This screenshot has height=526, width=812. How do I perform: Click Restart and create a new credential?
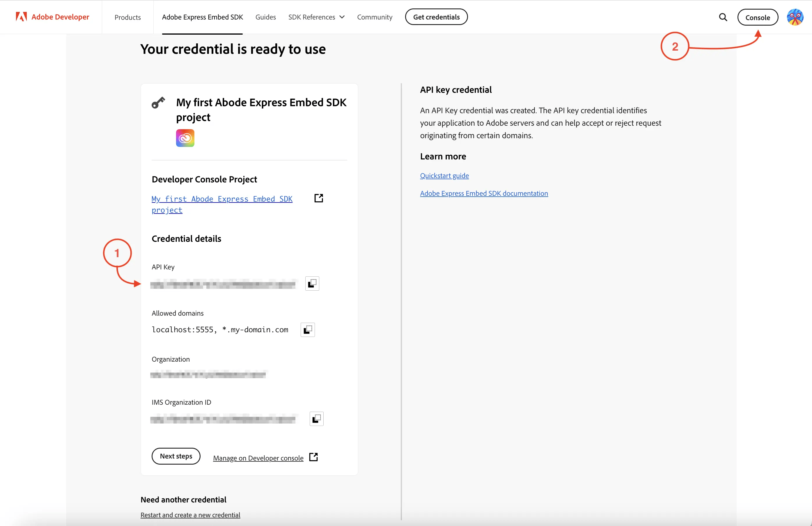point(190,515)
